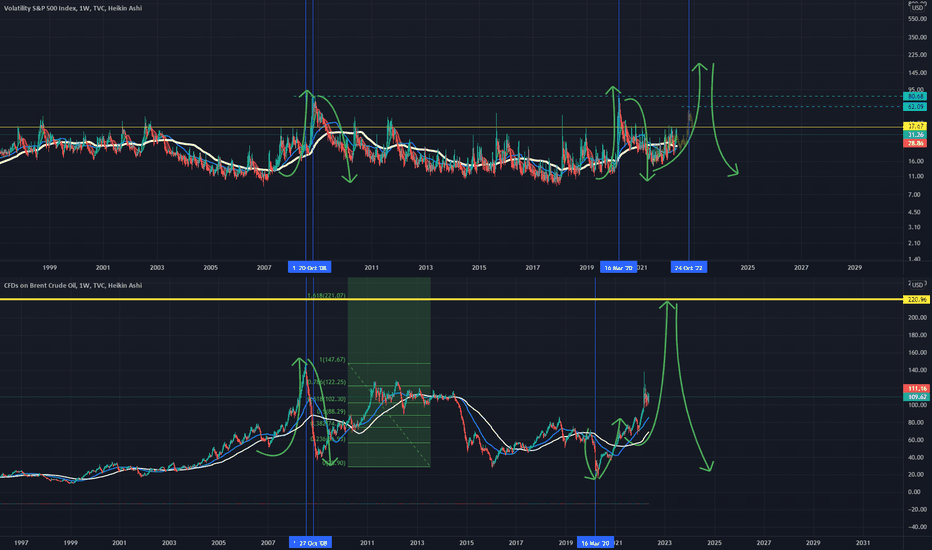Click 140.00 on the Brent price scale
The image size is (932, 550).
click(x=917, y=370)
